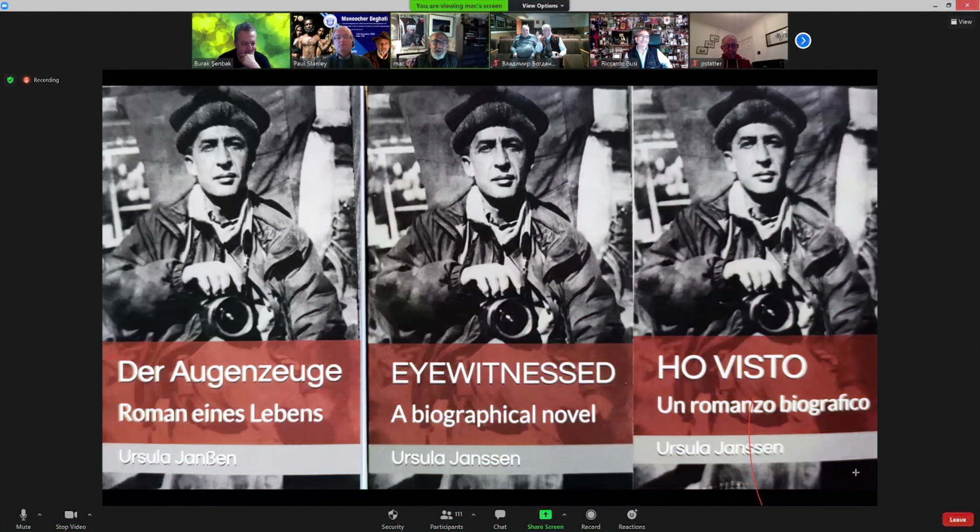The image size is (980, 532).
Task: Expand share options arrow beside Share Screen
Action: pos(564,515)
